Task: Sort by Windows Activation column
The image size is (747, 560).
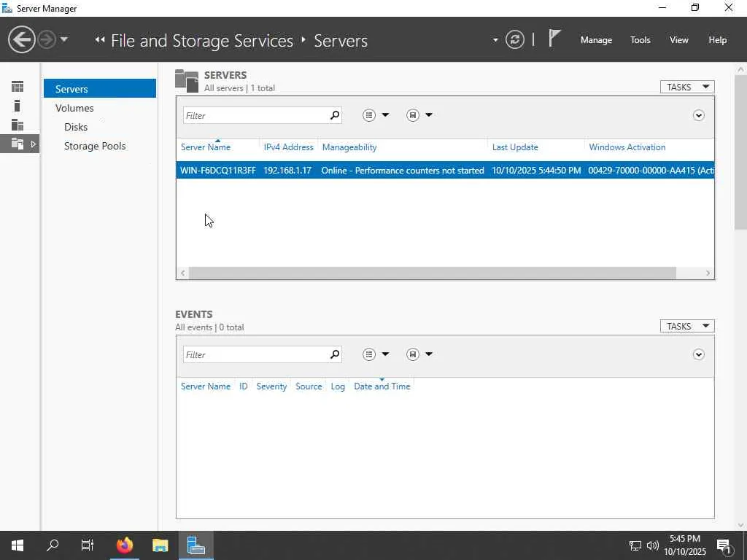Action: 627,147
